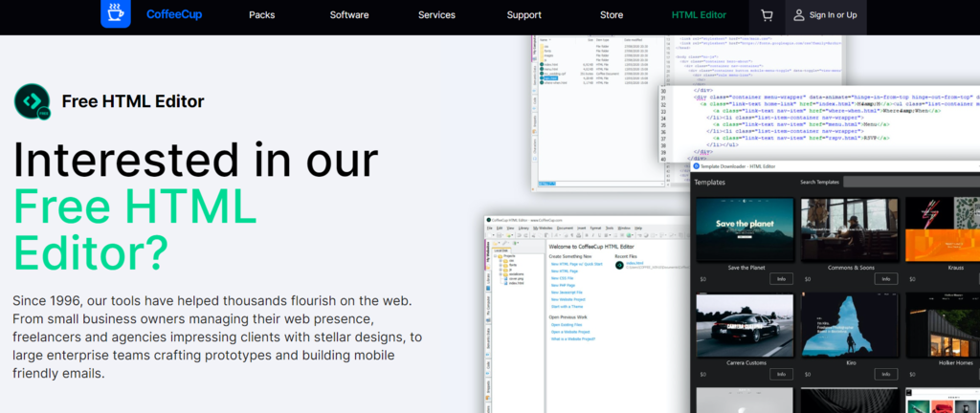Click the user profile icon
This screenshot has height=413, width=980.
(797, 15)
